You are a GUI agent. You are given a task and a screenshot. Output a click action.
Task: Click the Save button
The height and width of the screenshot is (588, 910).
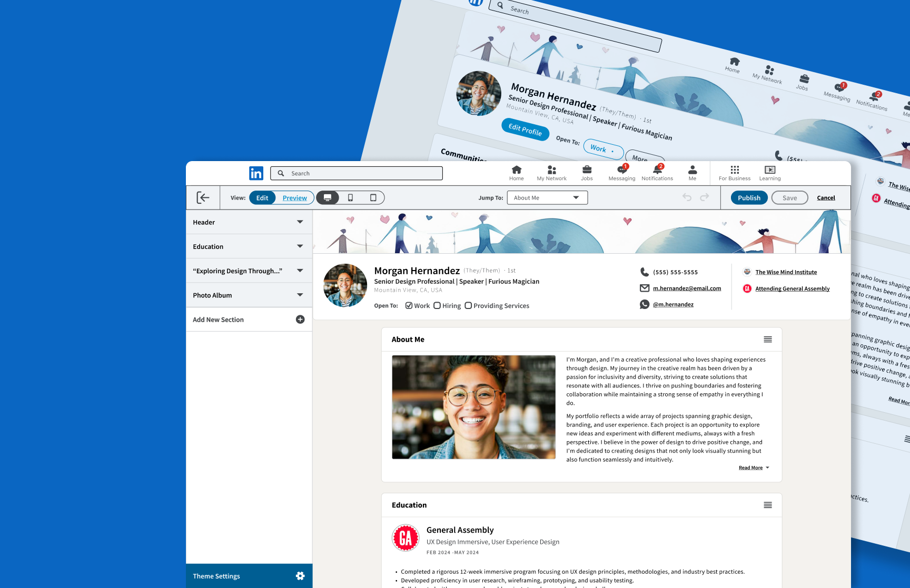point(789,197)
